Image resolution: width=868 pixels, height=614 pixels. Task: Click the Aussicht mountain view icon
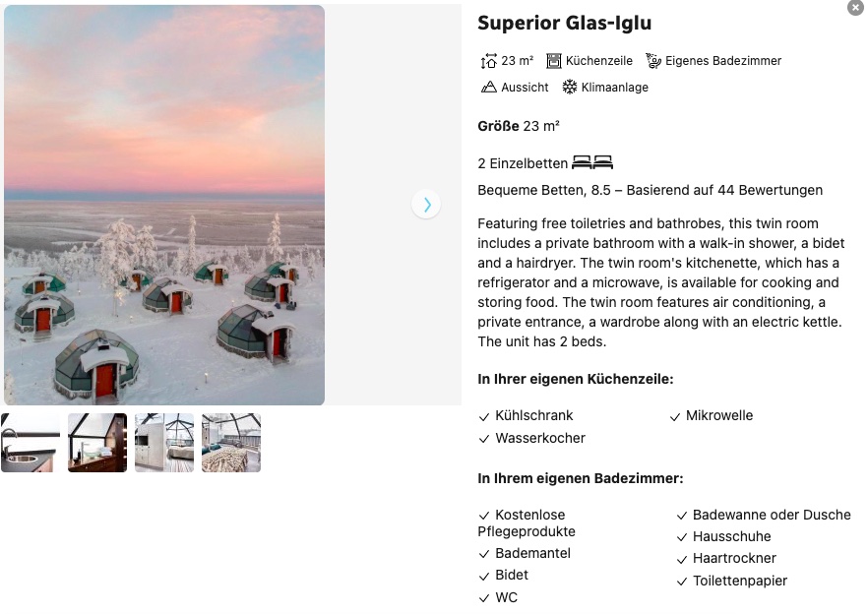[487, 87]
